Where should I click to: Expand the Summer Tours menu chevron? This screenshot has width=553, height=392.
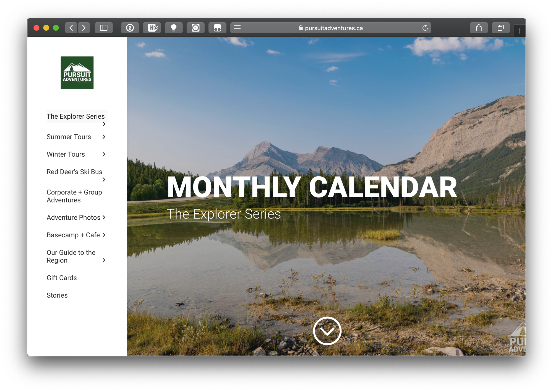pos(104,137)
